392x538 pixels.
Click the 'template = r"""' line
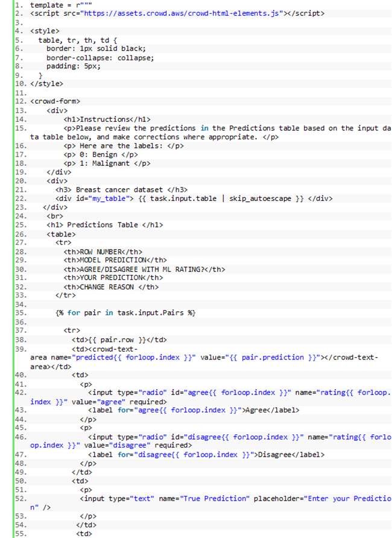point(61,5)
